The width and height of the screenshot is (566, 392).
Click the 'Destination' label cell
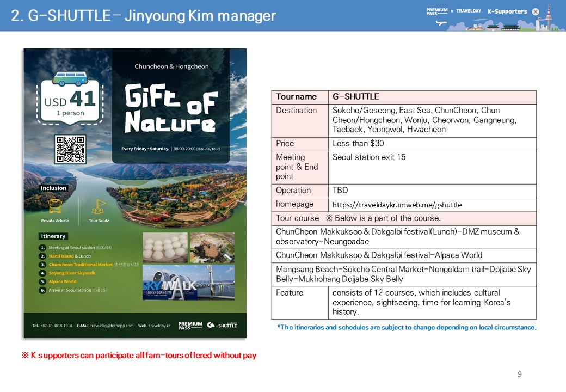point(300,120)
